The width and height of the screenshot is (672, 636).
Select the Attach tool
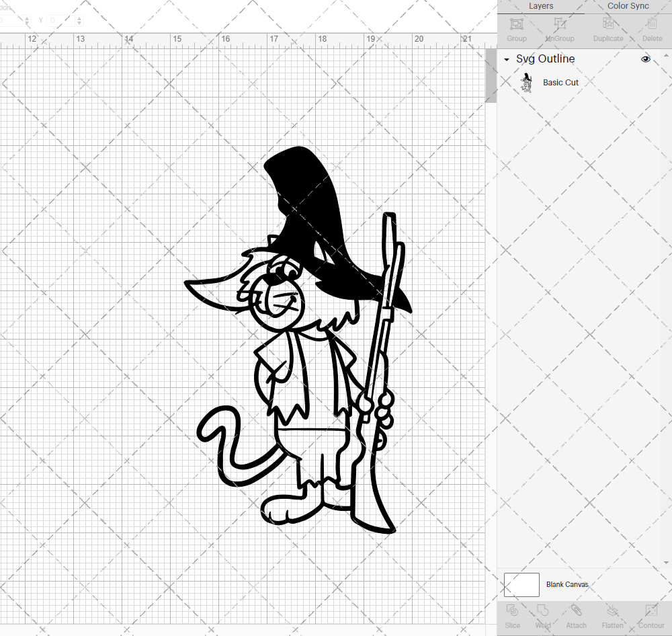(576, 614)
